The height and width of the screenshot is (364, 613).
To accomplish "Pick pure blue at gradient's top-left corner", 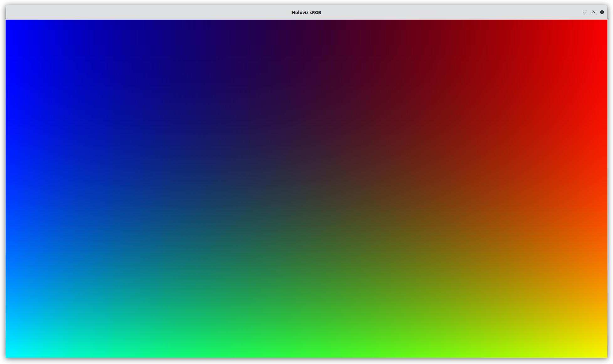I will coord(8,22).
